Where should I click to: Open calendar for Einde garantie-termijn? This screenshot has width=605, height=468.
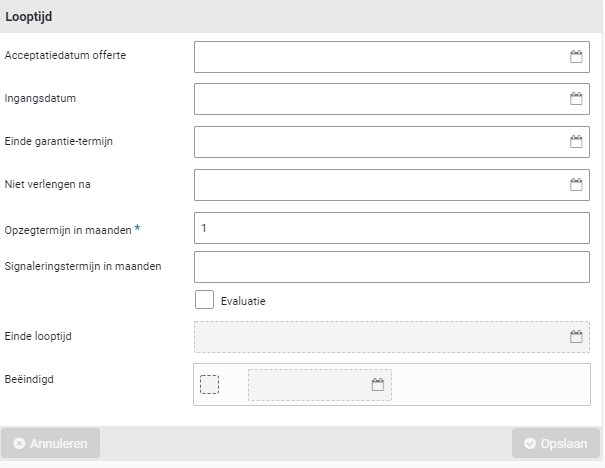576,142
